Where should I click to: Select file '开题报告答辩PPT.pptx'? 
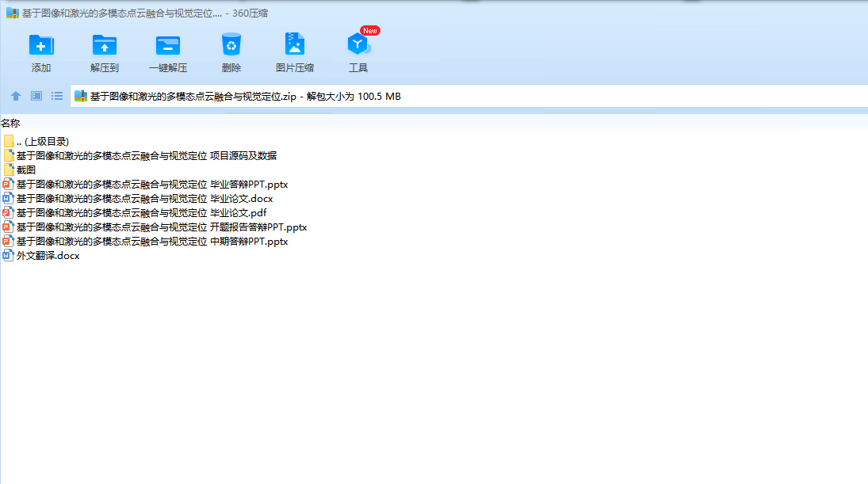pyautogui.click(x=162, y=227)
